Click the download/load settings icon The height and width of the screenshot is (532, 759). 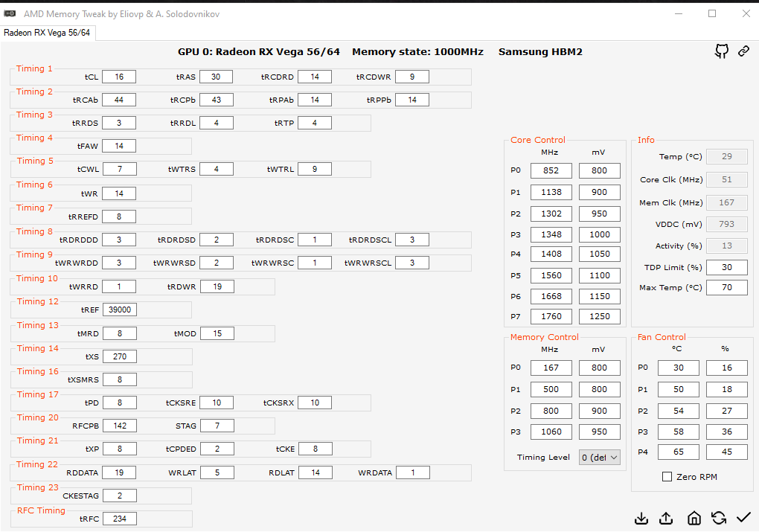click(641, 518)
